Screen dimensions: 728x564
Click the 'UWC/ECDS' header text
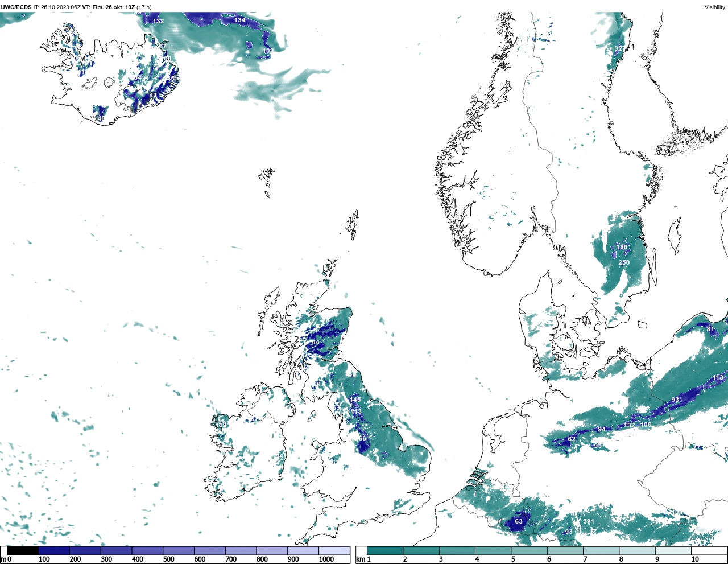(16, 7)
